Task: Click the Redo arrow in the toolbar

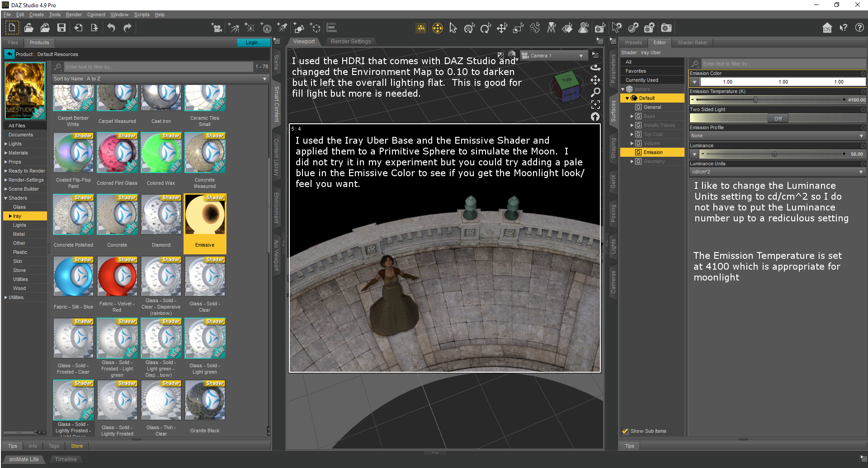Action: point(127,28)
